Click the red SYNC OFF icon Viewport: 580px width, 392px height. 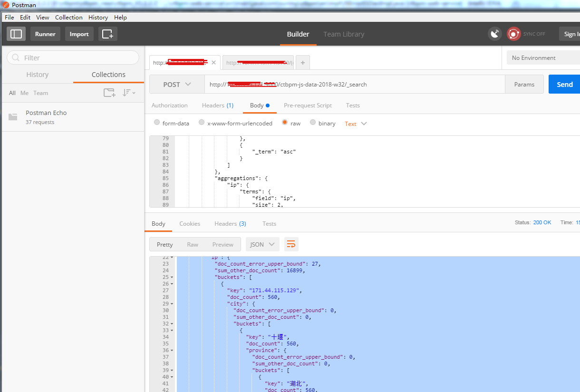coord(513,34)
